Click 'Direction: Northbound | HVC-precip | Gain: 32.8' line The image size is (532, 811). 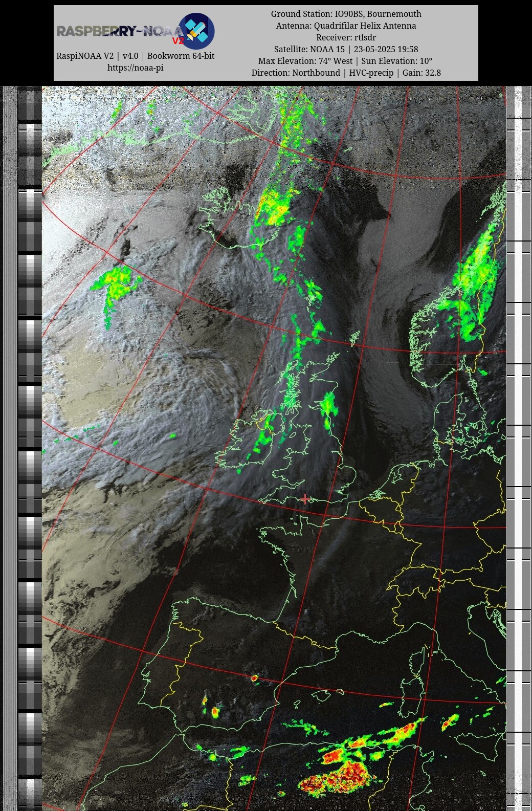[x=346, y=73]
